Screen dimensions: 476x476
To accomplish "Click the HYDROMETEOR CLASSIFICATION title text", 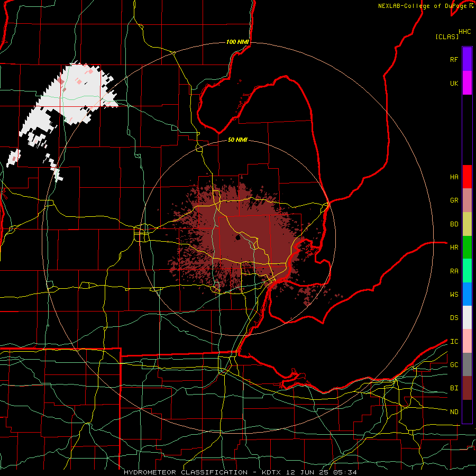I will tap(186, 472).
